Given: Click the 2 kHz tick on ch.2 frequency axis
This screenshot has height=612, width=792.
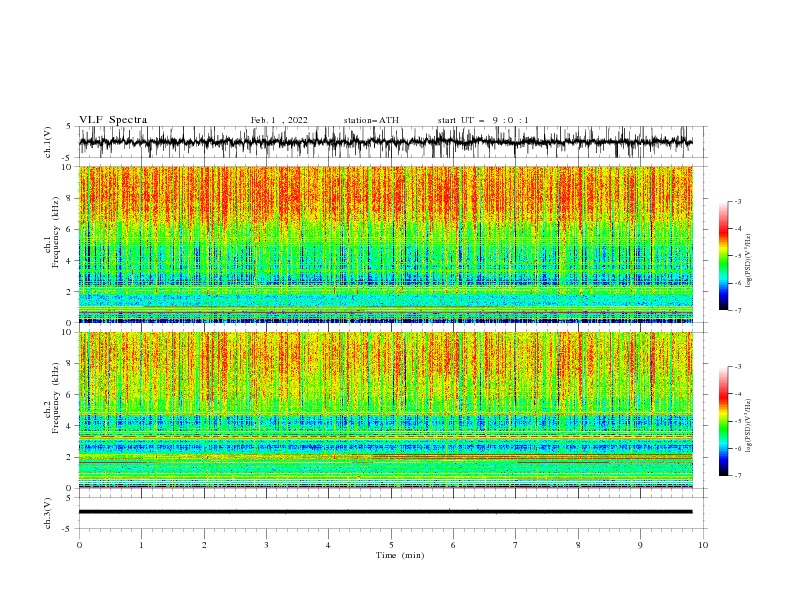Looking at the screenshot, I should [x=71, y=457].
